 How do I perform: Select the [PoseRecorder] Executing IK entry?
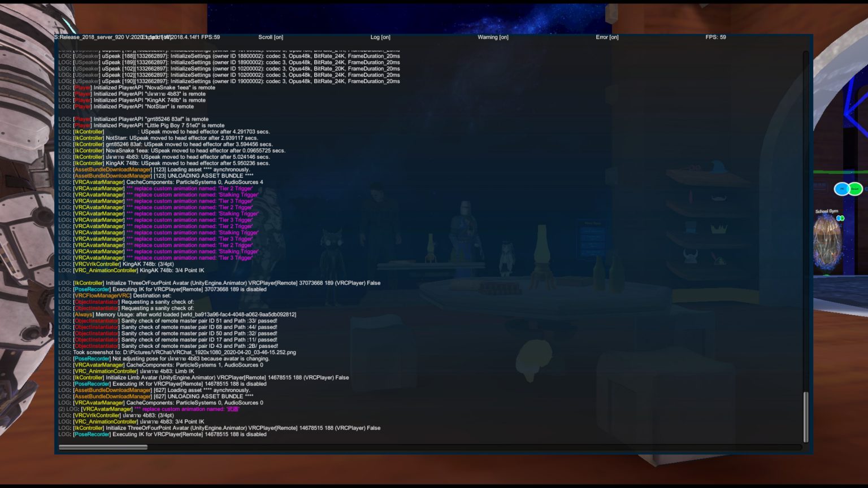pyautogui.click(x=164, y=289)
